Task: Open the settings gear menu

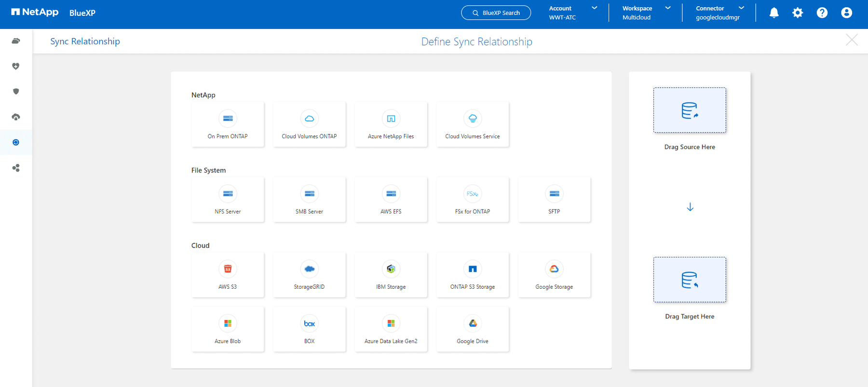Action: click(x=798, y=13)
